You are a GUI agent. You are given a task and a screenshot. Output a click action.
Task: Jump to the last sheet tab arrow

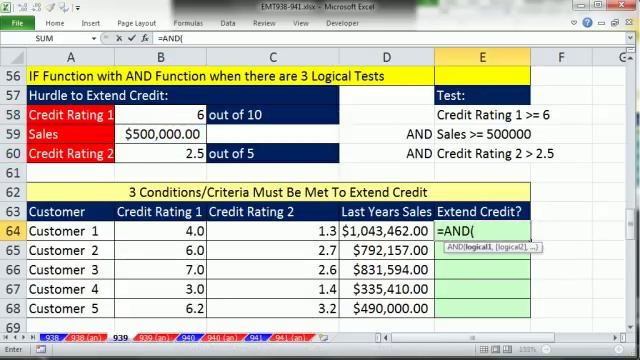coord(33,338)
